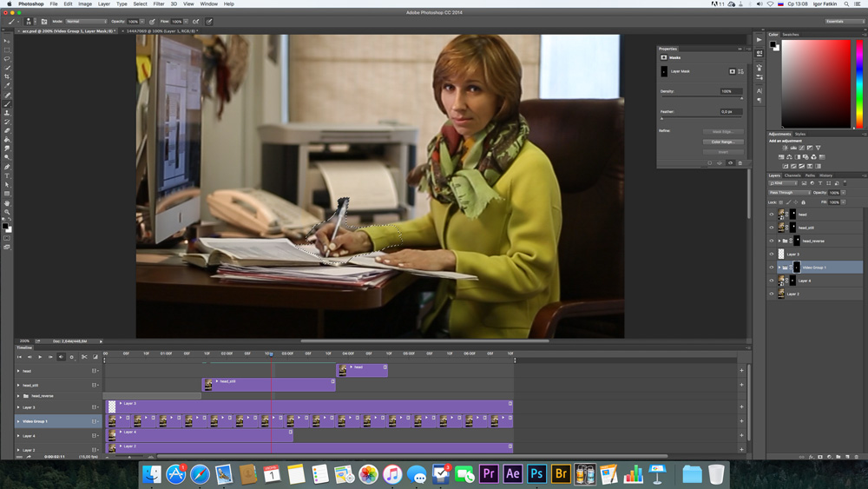Click the scissors split-at-playhead icon in Timeline

tap(84, 357)
